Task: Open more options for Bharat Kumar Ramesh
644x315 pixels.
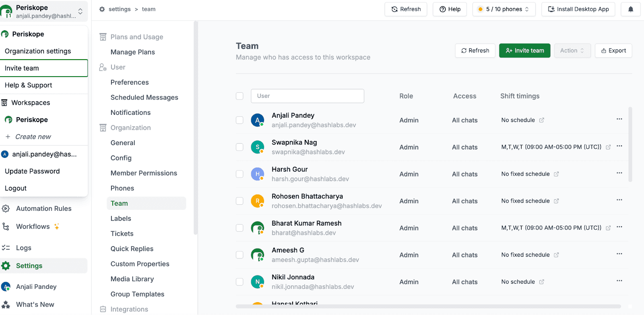Action: coord(619,227)
